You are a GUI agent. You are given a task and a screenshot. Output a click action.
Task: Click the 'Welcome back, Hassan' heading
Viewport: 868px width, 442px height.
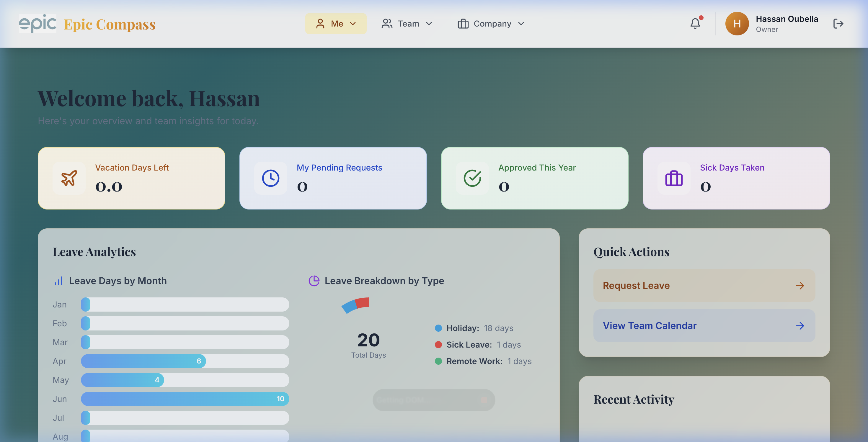pyautogui.click(x=149, y=99)
